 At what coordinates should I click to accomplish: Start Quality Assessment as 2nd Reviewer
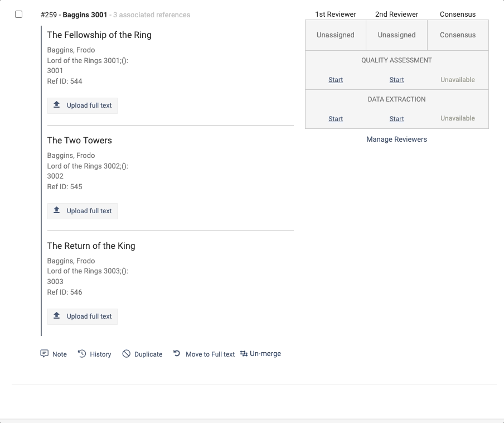pos(396,80)
